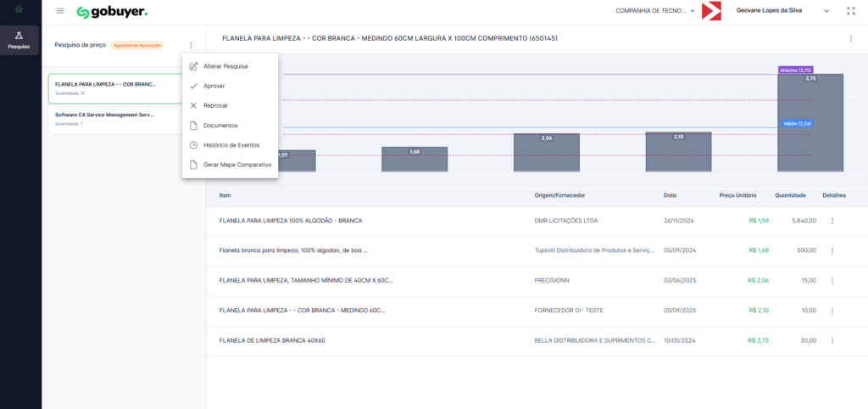Screen dimensions: 868x409
Task: Toggle the hamburger menu icon
Action: click(x=59, y=11)
